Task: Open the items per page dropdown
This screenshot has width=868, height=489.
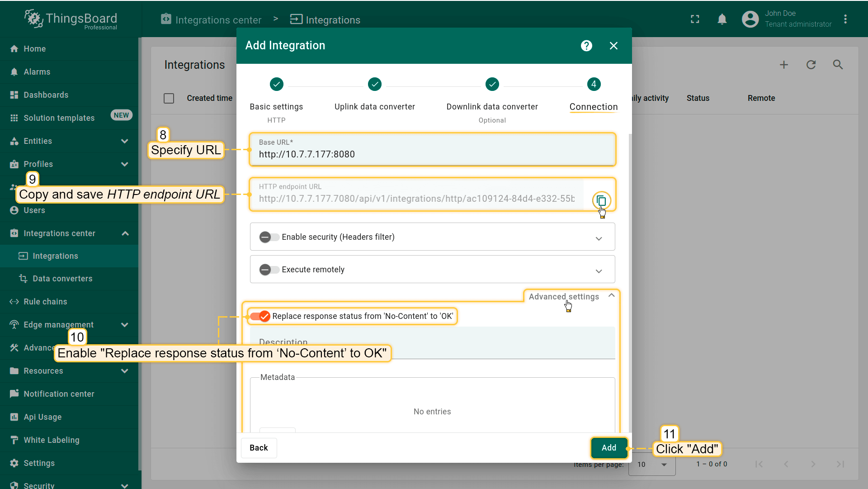Action: tap(652, 465)
